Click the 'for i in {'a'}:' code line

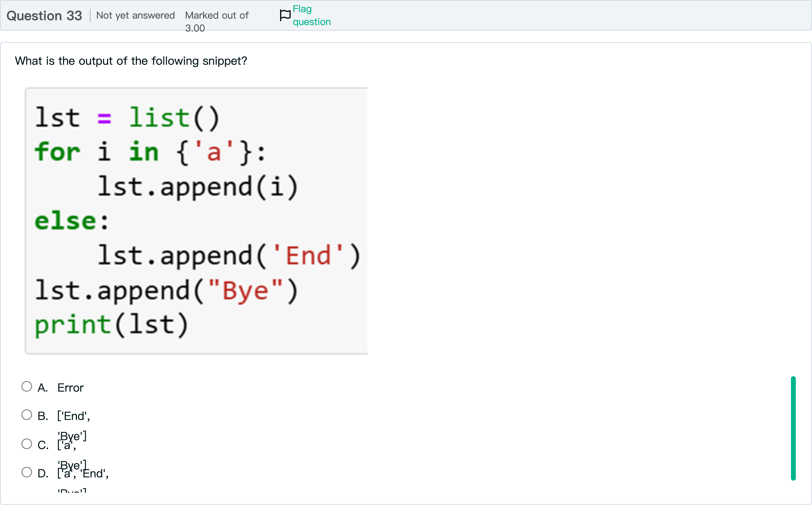coord(150,152)
